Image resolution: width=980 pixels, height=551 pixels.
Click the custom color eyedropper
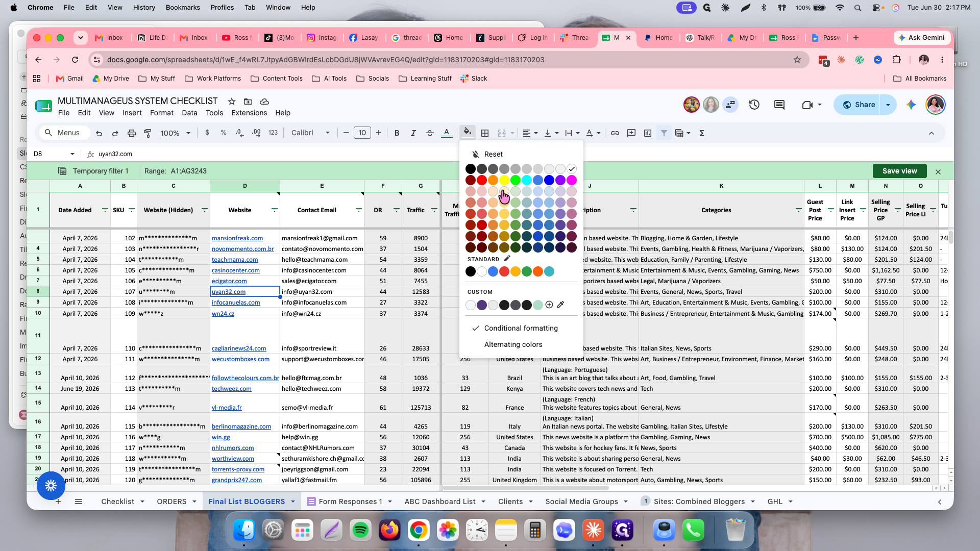[x=560, y=305]
